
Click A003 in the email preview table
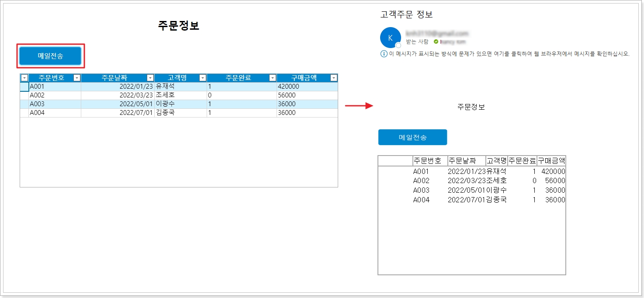pyautogui.click(x=421, y=190)
